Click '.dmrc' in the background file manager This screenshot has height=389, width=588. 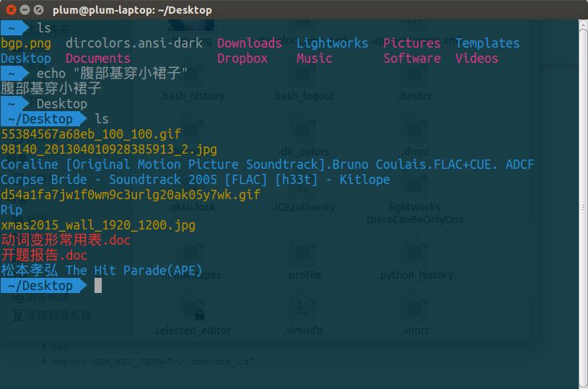coord(415,152)
